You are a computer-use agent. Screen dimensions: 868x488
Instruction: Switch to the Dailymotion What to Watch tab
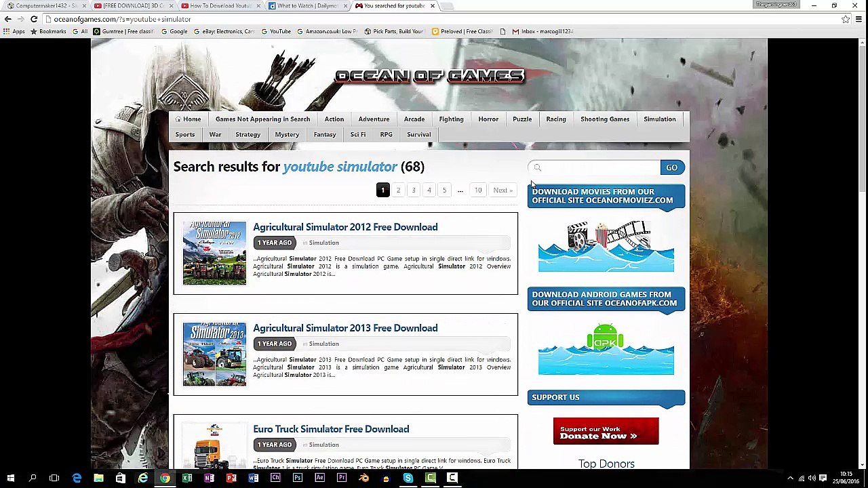click(x=307, y=6)
